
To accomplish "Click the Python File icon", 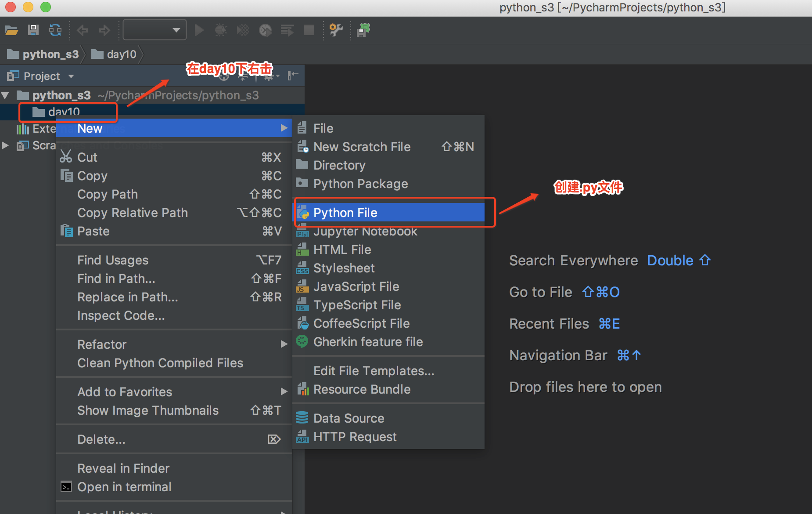I will pos(303,213).
